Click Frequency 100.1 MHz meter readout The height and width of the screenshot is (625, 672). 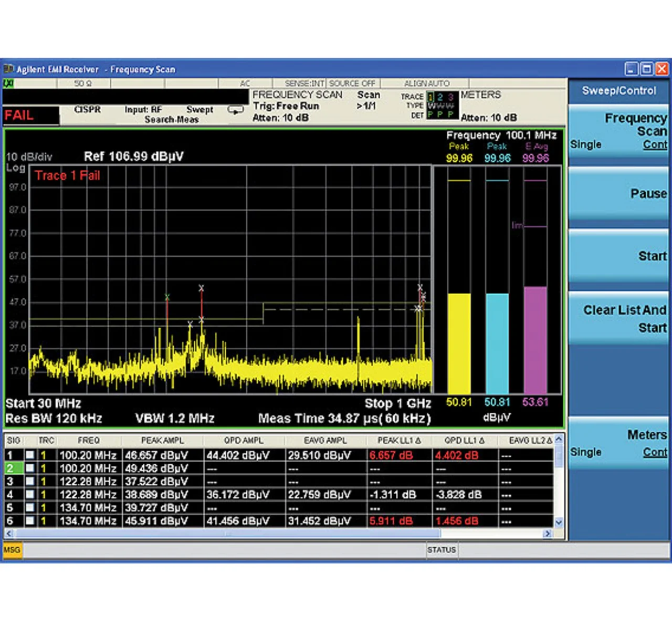(501, 136)
